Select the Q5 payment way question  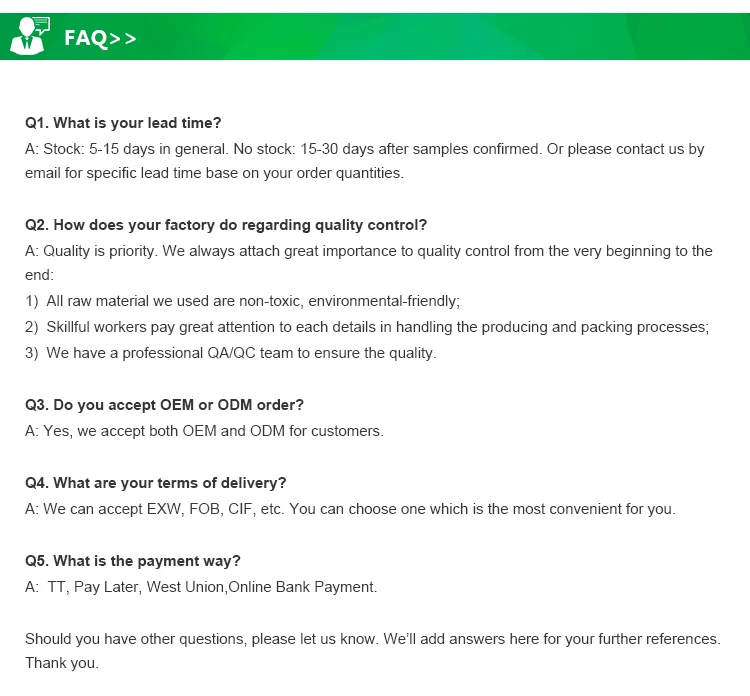pyautogui.click(x=133, y=561)
